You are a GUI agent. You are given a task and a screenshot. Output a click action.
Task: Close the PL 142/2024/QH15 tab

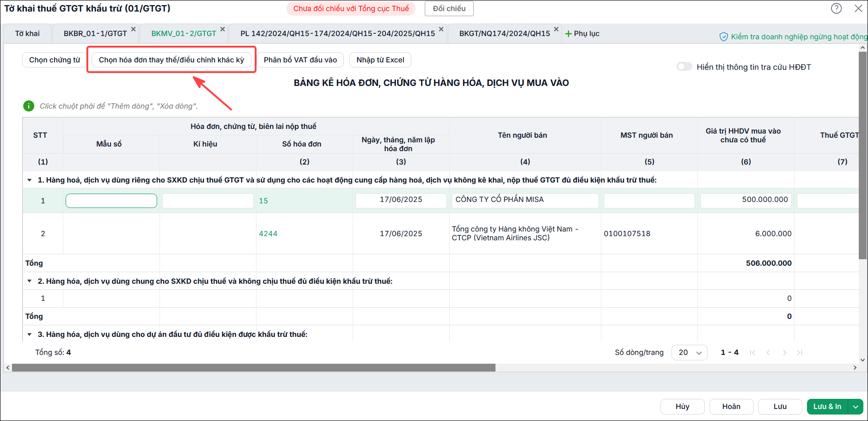coord(441,29)
